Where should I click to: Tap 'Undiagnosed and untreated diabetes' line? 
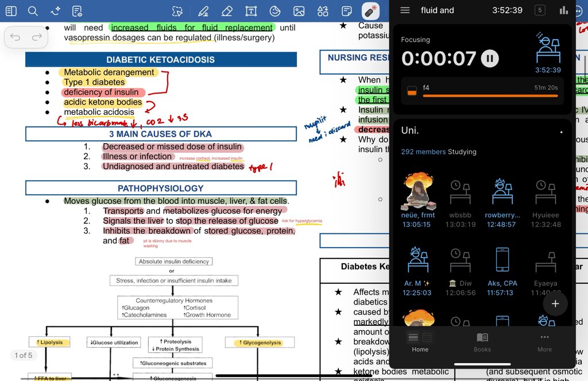(x=173, y=166)
